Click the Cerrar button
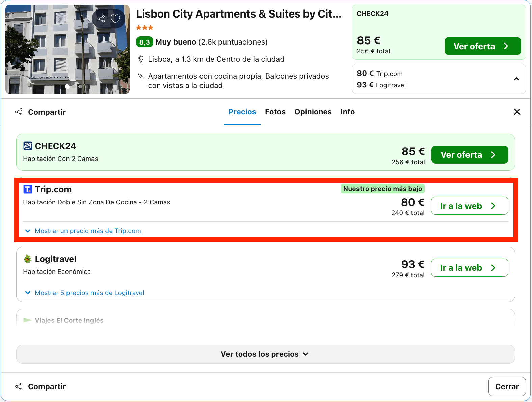 click(x=507, y=386)
